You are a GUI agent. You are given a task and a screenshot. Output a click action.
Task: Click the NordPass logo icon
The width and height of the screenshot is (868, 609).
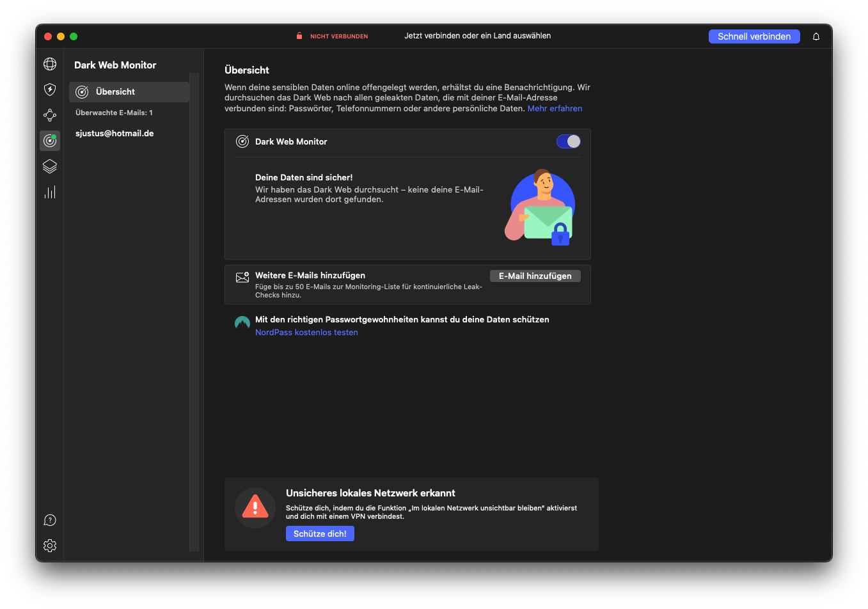click(x=242, y=322)
